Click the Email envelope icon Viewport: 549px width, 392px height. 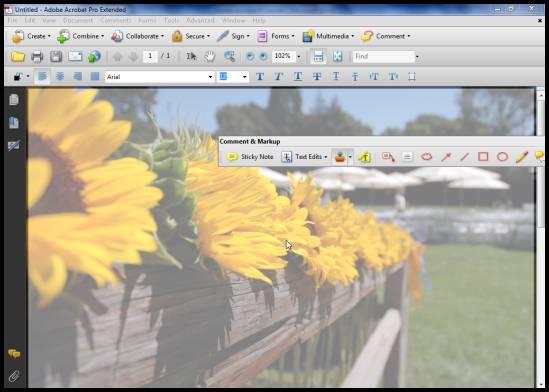coord(75,56)
